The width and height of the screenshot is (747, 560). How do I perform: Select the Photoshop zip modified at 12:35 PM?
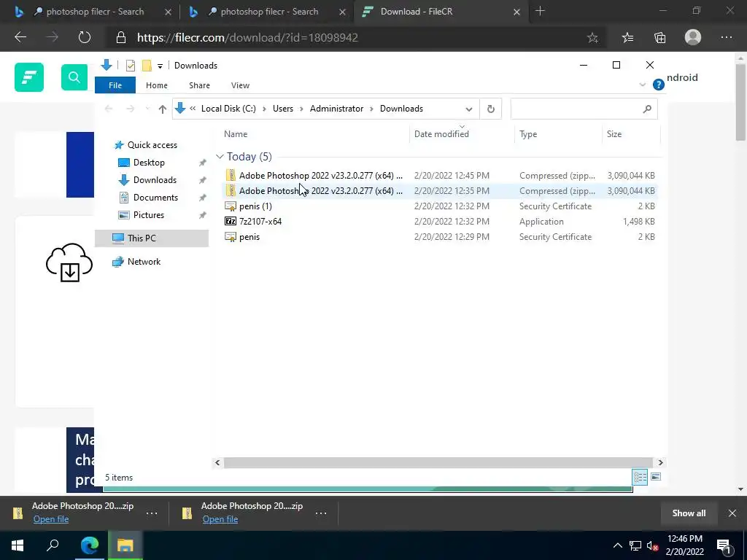pos(440,191)
